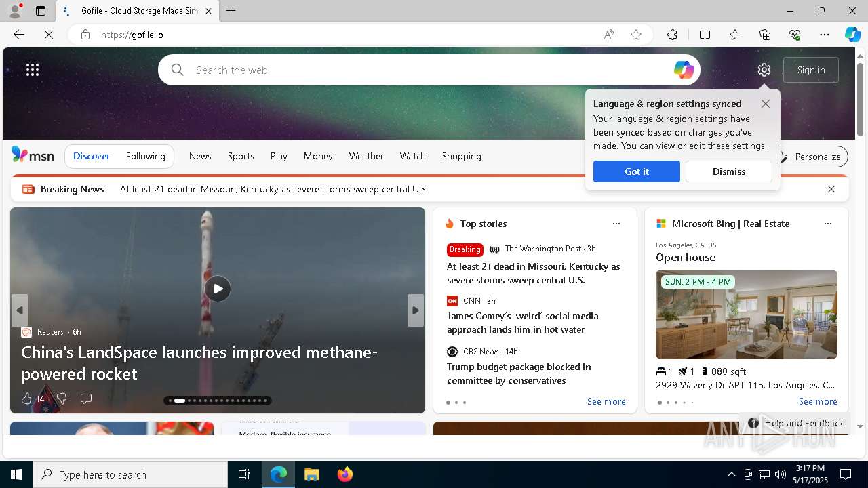Image resolution: width=868 pixels, height=488 pixels.
Task: Open the Sports section
Action: coord(241,156)
